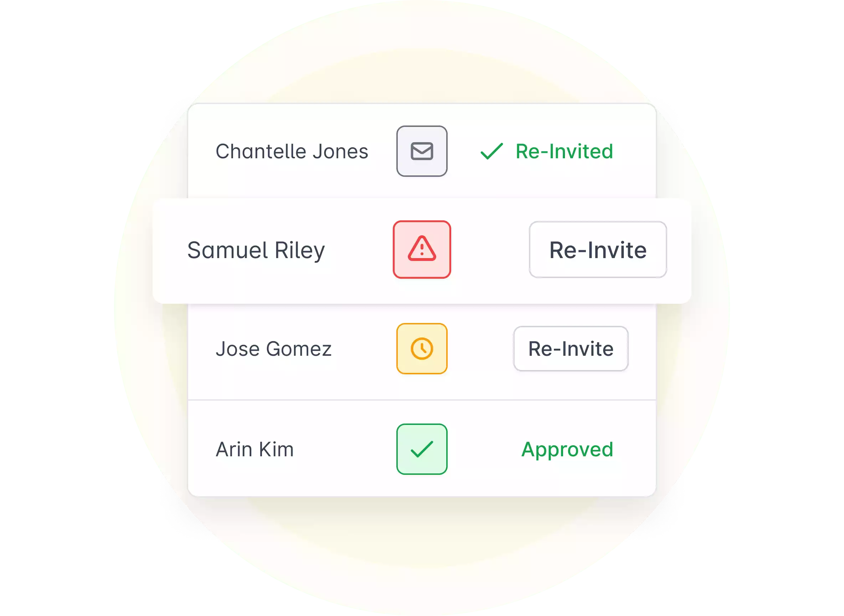The width and height of the screenshot is (844, 616).
Task: Re-Invite Samuel Riley
Action: [x=598, y=250]
